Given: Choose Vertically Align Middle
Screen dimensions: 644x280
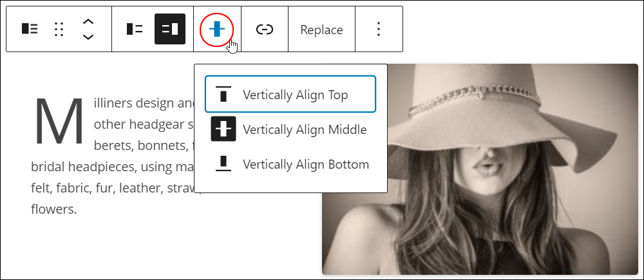Looking at the screenshot, I should click(290, 129).
